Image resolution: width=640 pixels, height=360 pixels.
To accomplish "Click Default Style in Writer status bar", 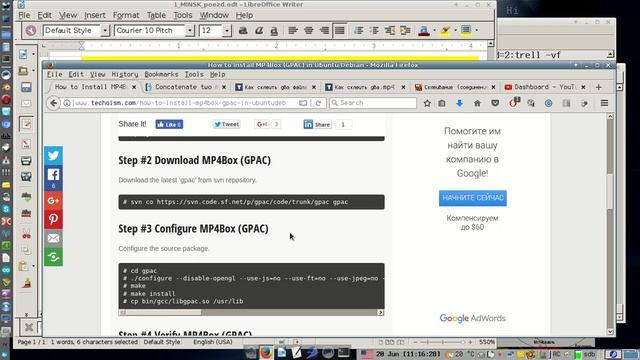I will click(x=162, y=342).
